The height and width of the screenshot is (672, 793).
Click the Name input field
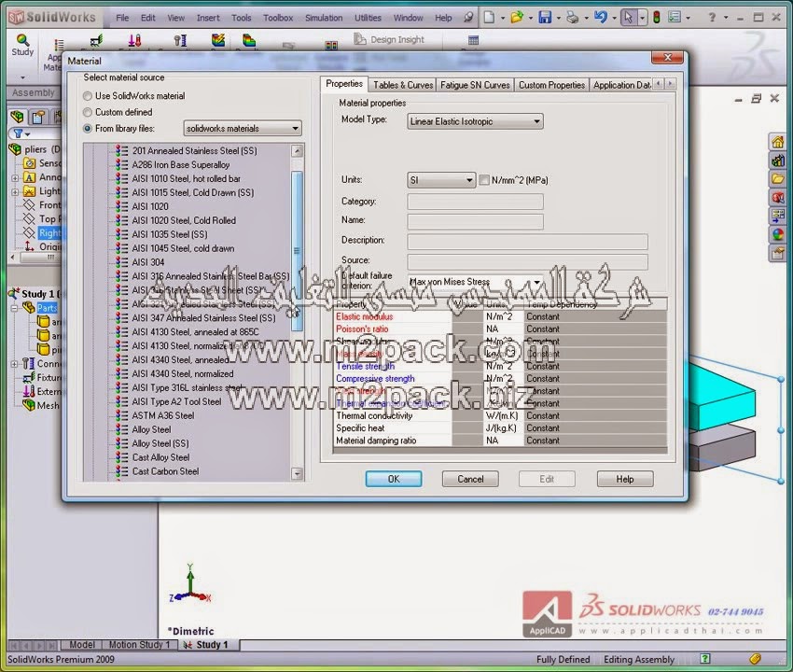coord(476,221)
